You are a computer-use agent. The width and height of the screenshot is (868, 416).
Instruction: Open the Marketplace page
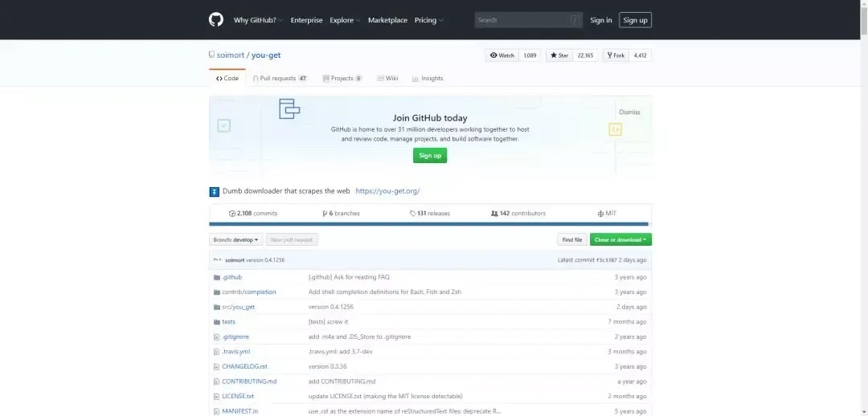tap(387, 20)
